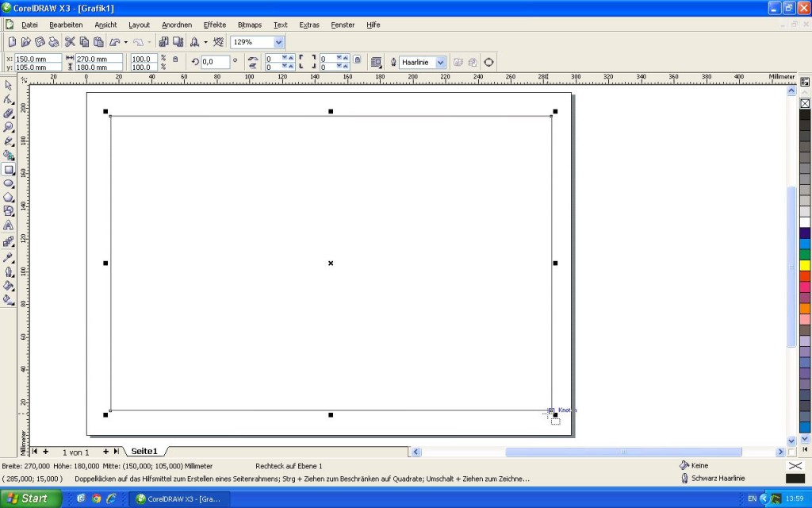Select the Interactive Blend tool
This screenshot has height=508, width=812.
point(8,241)
